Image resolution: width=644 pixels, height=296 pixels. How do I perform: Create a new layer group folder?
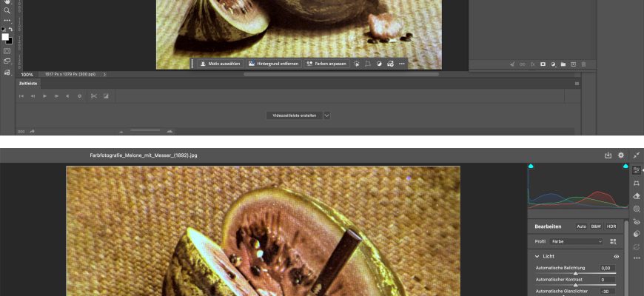point(563,64)
